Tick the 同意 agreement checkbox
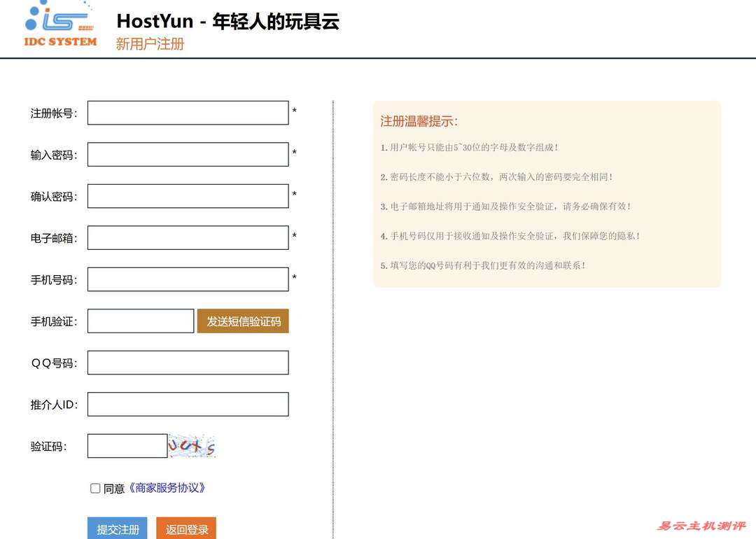 [95, 489]
